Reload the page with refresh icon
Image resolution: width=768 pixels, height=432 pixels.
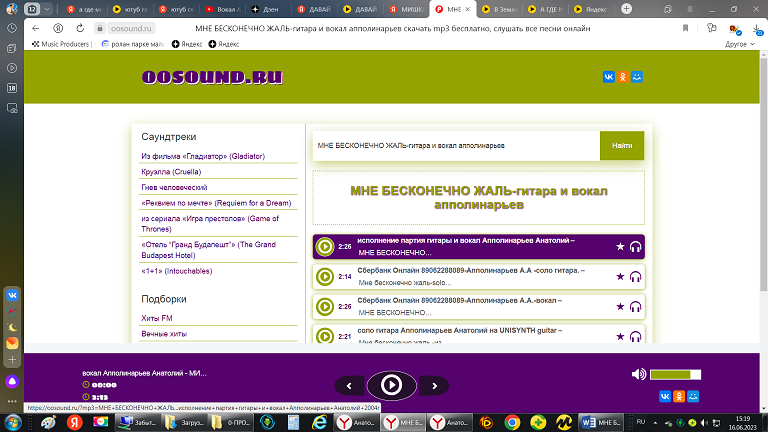point(80,28)
